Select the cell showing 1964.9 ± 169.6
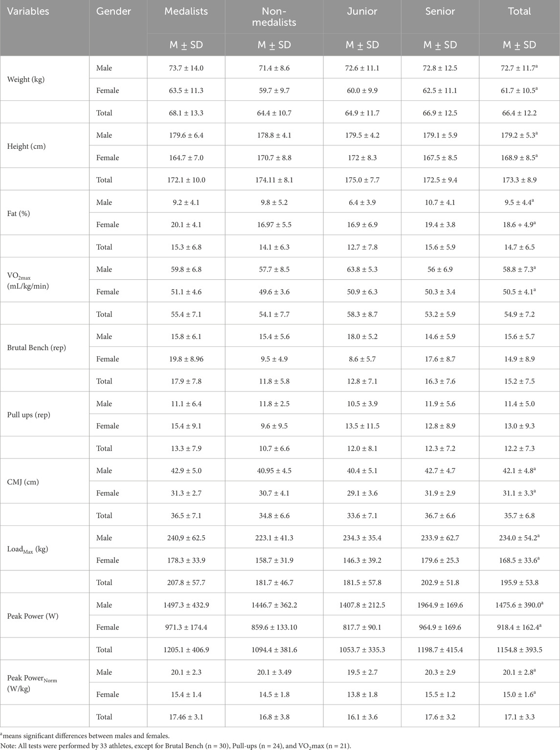560x750 pixels. 440,605
